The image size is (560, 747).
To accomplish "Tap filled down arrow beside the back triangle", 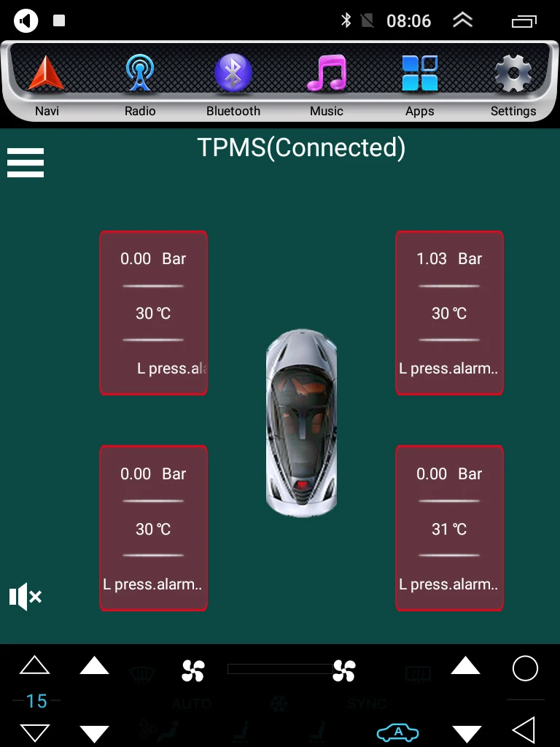I will coord(467,734).
